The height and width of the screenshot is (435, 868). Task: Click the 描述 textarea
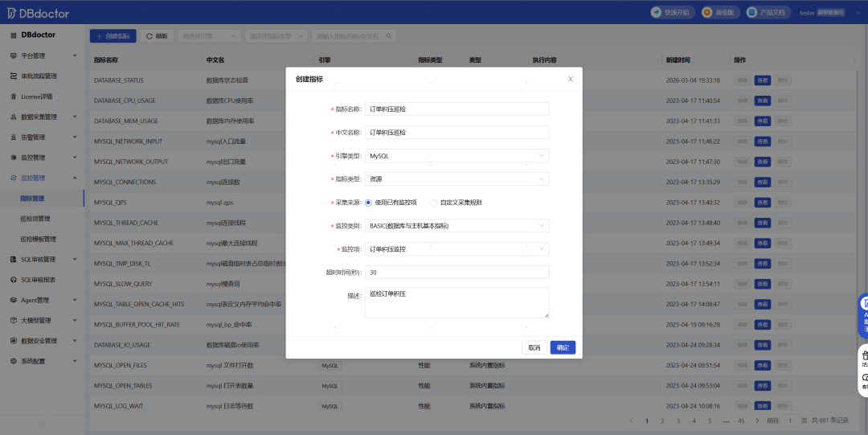457,302
